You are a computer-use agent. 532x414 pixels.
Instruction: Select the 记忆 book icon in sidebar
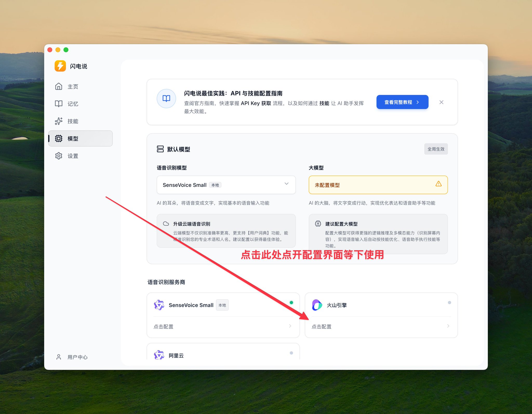(x=59, y=104)
